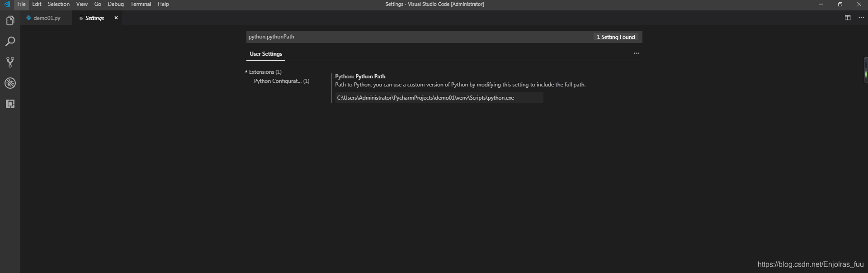The width and height of the screenshot is (868, 273).
Task: Click the Python Path description text
Action: 460,85
